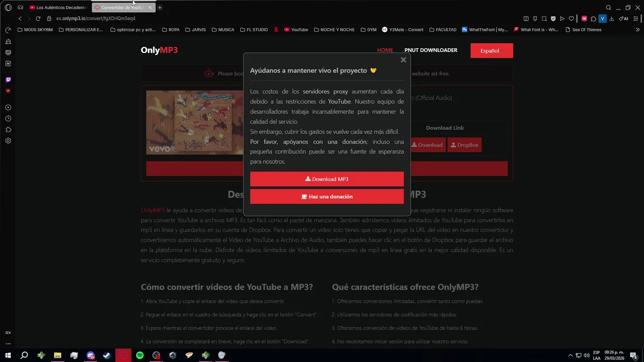The width and height of the screenshot is (644, 362).
Task: Open the Español language dropdown
Action: pyautogui.click(x=492, y=51)
